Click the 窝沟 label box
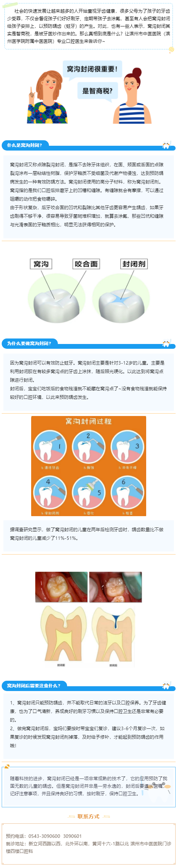 41,264
